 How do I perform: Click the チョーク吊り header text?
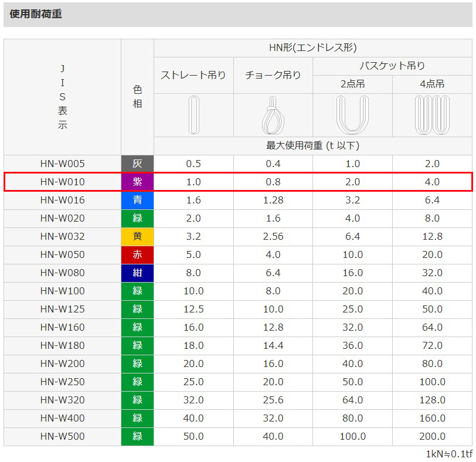pos(273,75)
